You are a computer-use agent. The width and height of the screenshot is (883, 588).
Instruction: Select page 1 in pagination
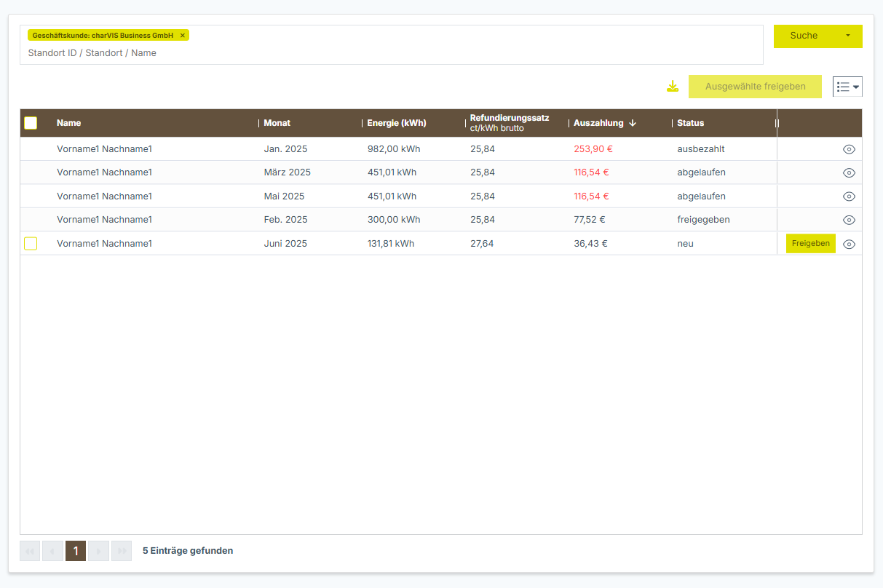pyautogui.click(x=76, y=551)
